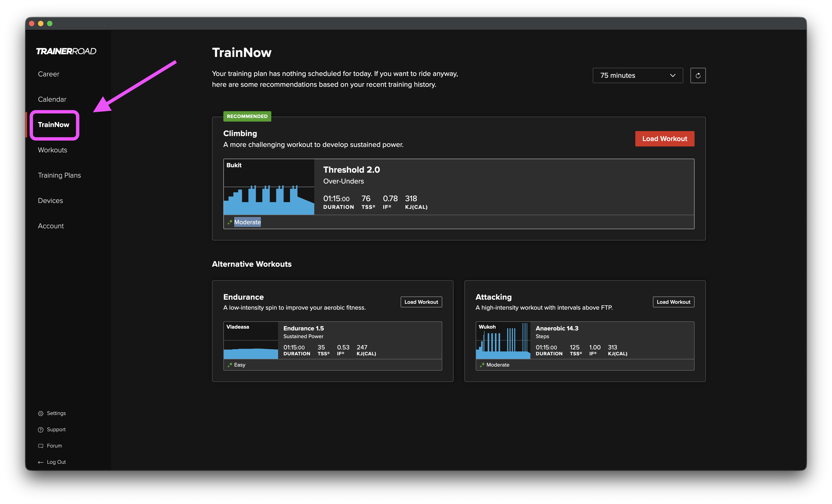Click the Settings gear icon
Image resolution: width=832 pixels, height=504 pixels.
(x=40, y=413)
